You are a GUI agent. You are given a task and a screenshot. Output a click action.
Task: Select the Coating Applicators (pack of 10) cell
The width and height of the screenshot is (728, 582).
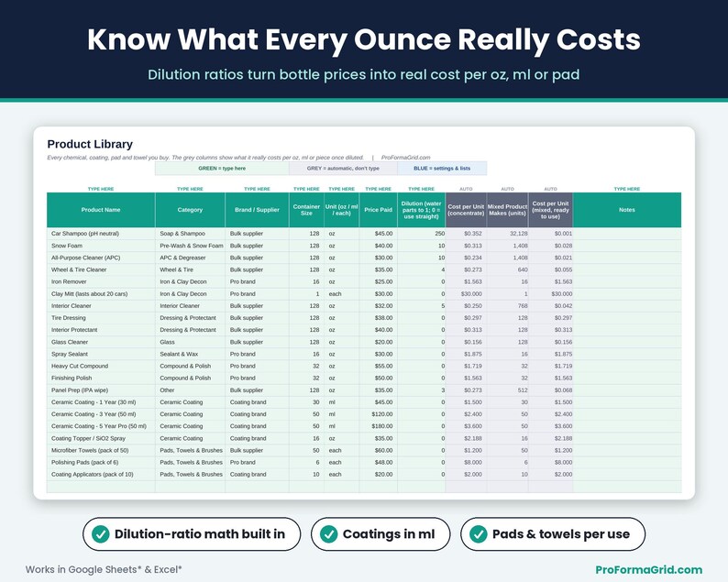pyautogui.click(x=101, y=475)
